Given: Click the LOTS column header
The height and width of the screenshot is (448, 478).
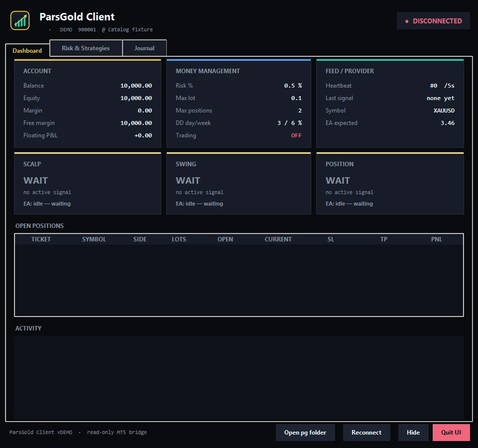Looking at the screenshot, I should pyautogui.click(x=179, y=239).
